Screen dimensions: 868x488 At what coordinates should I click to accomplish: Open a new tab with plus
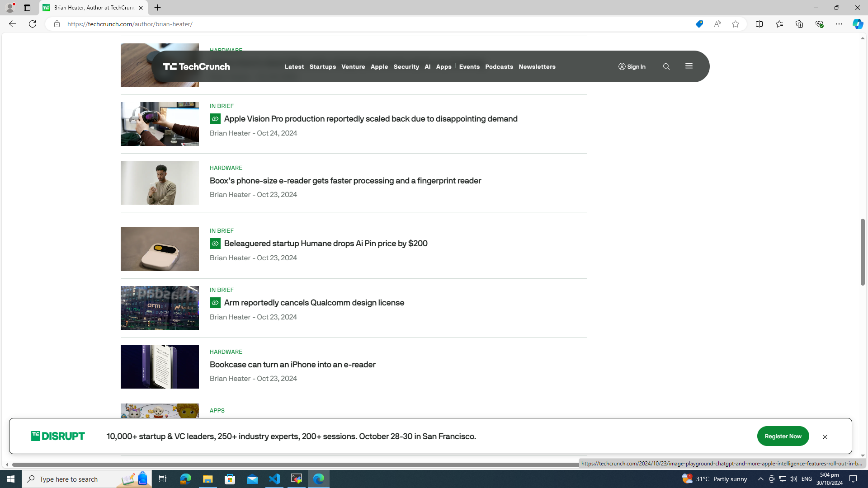point(157,8)
